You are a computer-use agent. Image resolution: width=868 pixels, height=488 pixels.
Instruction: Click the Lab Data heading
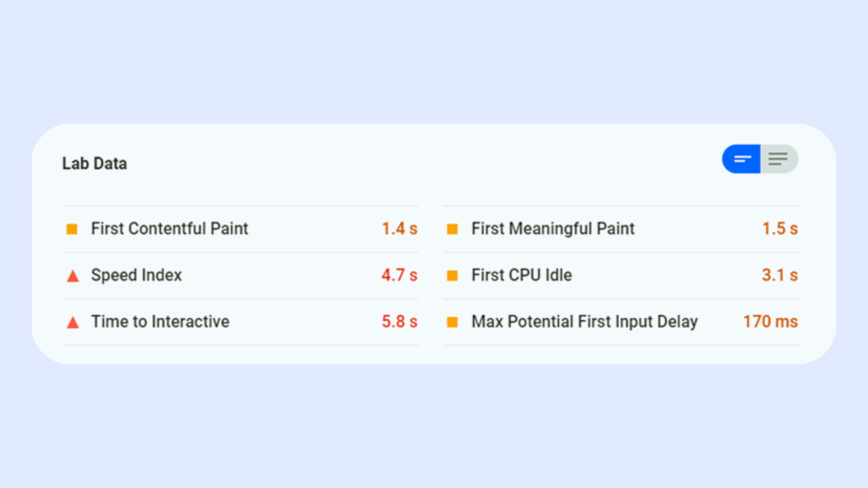pyautogui.click(x=95, y=163)
